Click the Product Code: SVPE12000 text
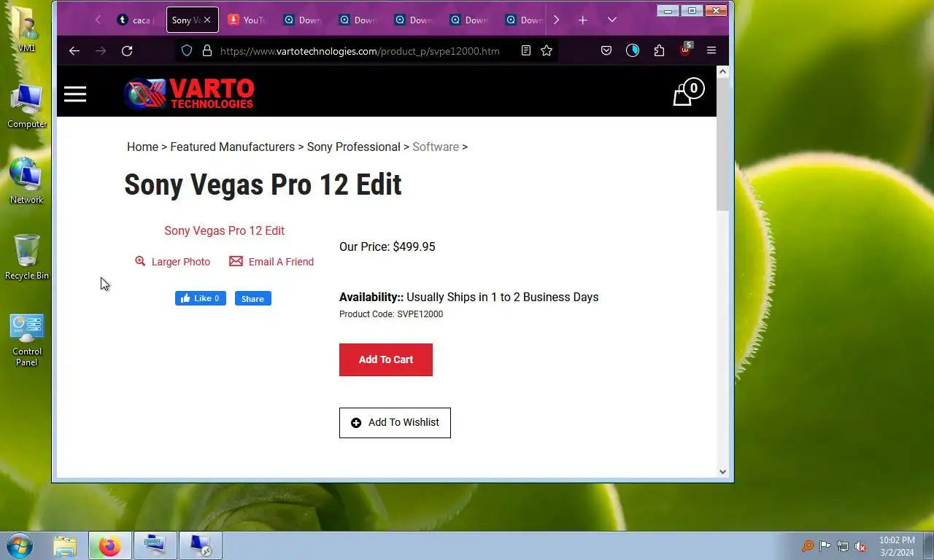 pyautogui.click(x=391, y=314)
